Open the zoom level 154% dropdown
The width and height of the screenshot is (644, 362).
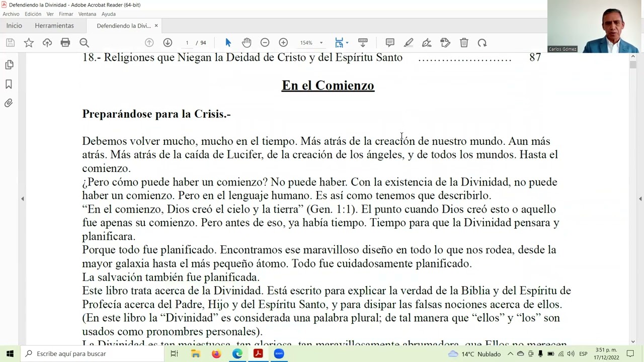pyautogui.click(x=311, y=43)
